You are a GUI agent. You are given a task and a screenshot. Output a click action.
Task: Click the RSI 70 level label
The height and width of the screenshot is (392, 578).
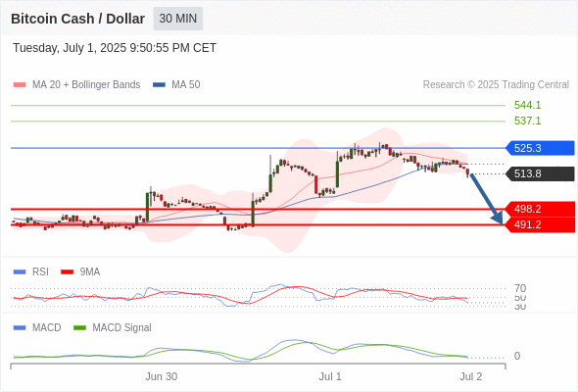tap(520, 288)
